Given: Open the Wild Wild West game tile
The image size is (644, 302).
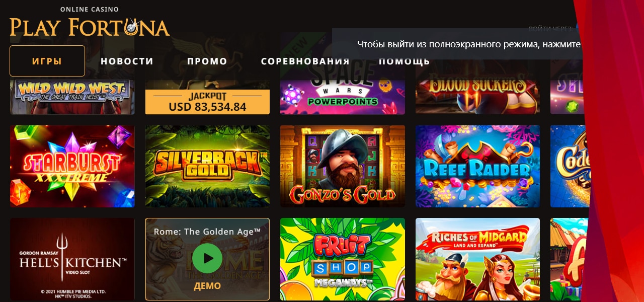Looking at the screenshot, I should (x=72, y=96).
